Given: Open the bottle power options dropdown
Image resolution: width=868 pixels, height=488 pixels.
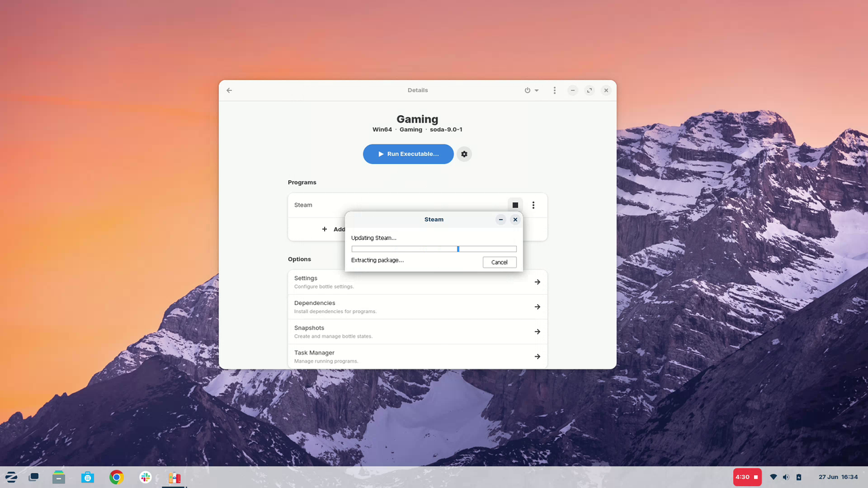Looking at the screenshot, I should (531, 90).
